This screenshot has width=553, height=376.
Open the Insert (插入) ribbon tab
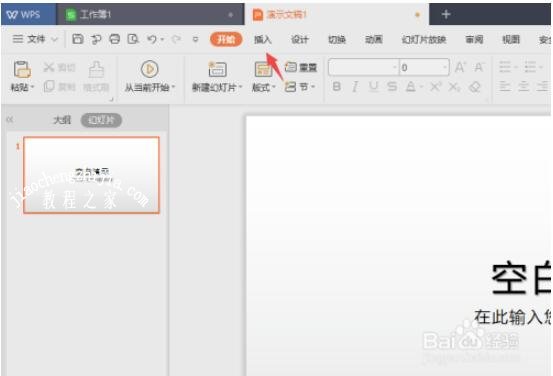click(x=263, y=39)
